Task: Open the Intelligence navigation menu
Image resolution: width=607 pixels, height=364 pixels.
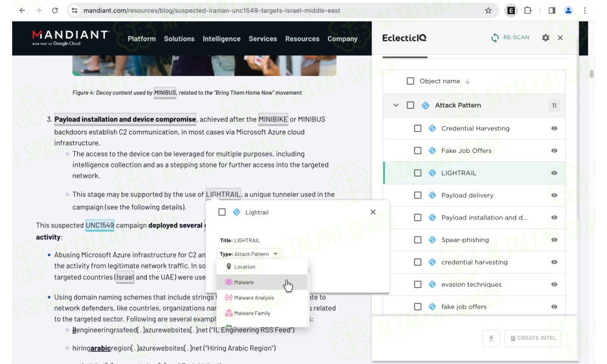Action: [x=222, y=39]
